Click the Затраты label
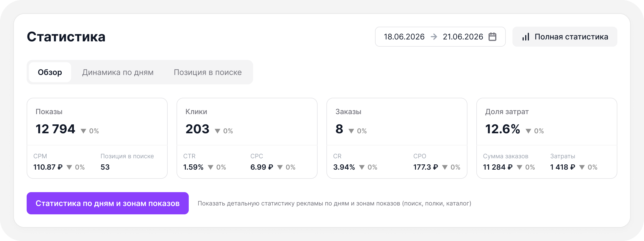Viewport: 644px width, 241px height. (563, 156)
